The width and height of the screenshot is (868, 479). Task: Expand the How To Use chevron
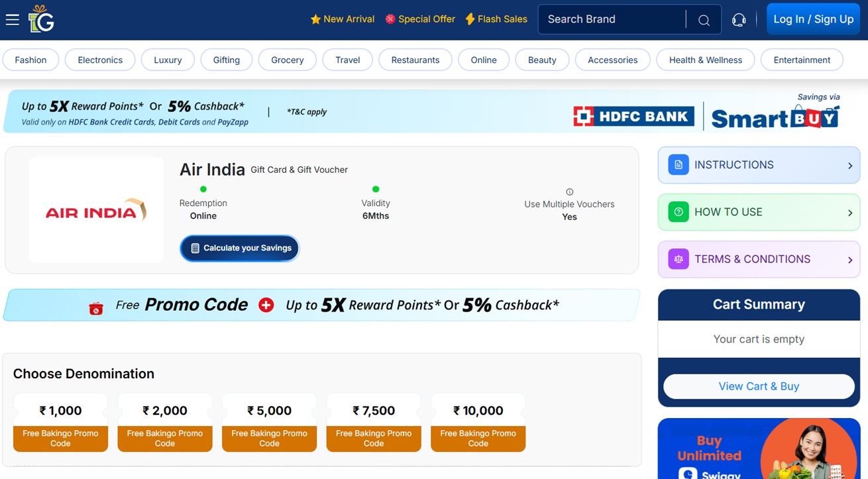pos(850,213)
